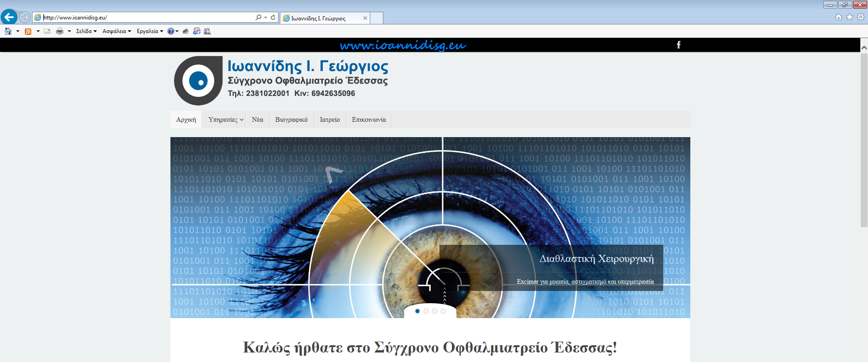The height and width of the screenshot is (362, 868).
Task: Open browser settings gear icon
Action: [x=861, y=17]
